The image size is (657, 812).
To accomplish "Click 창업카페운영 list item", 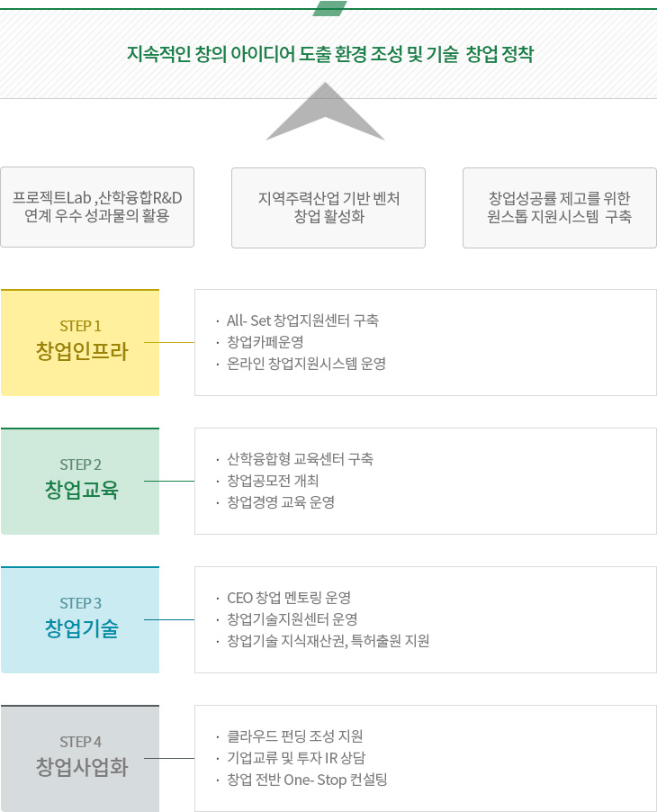I will pyautogui.click(x=265, y=342).
